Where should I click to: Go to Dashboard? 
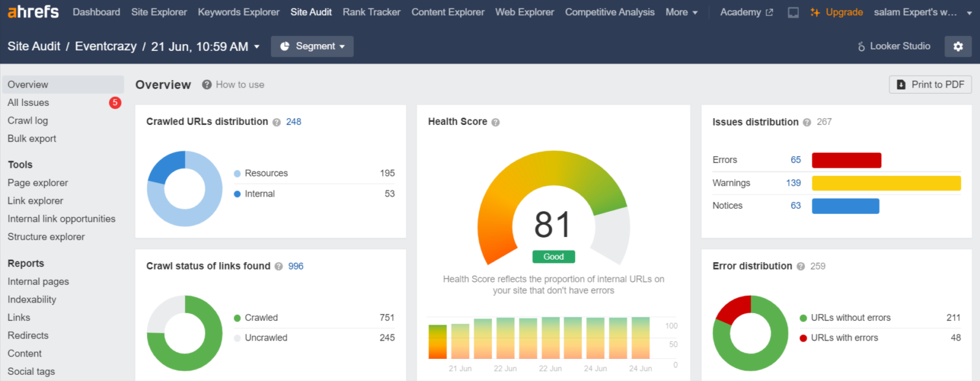pos(96,12)
